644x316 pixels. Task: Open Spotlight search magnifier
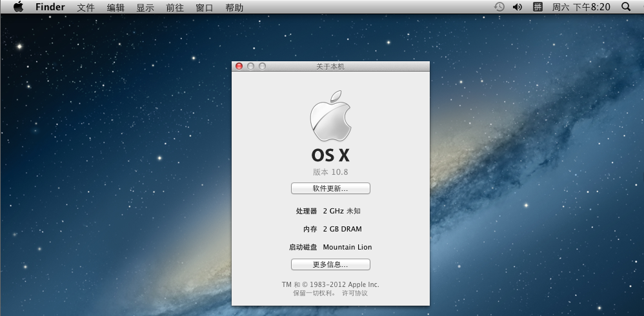coord(625,7)
